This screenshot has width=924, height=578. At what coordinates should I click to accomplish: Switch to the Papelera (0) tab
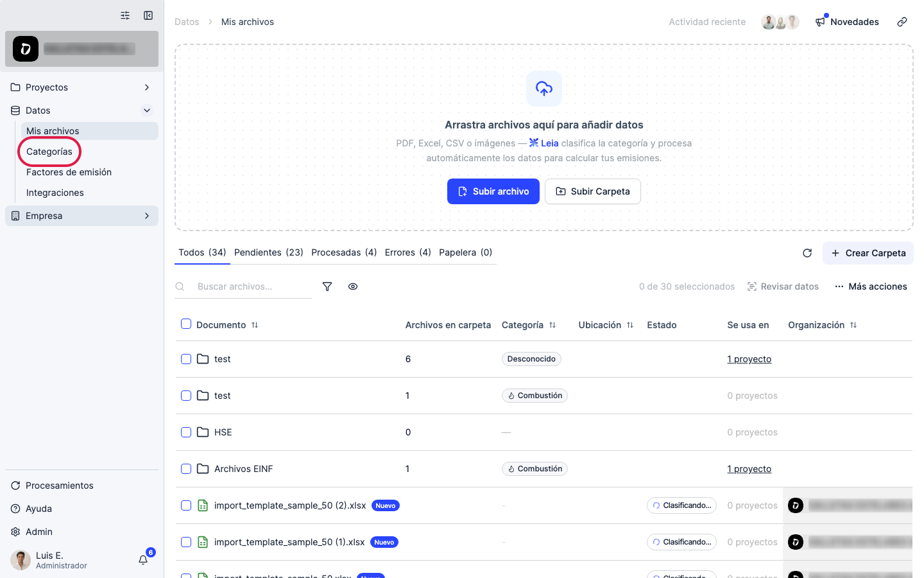pos(466,252)
